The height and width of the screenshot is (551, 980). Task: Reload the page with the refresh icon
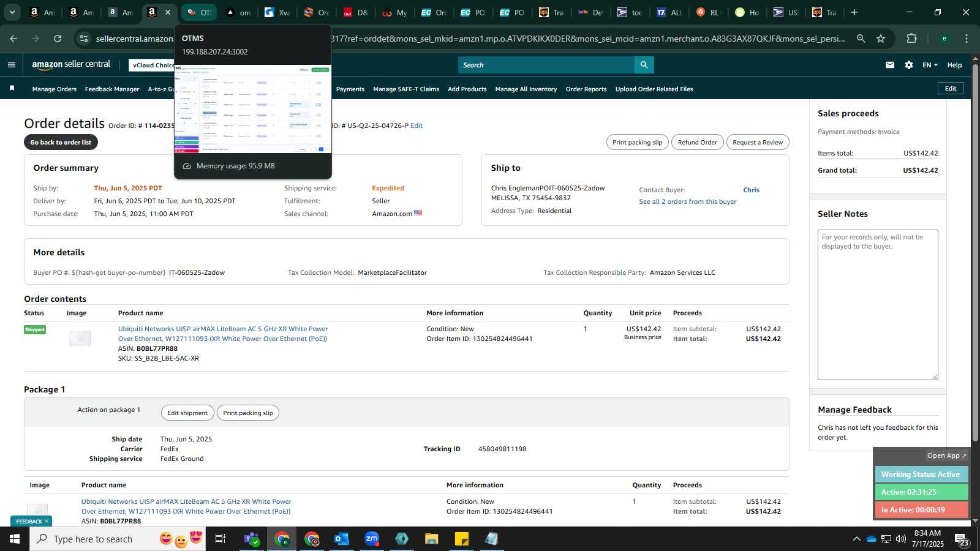58,39
